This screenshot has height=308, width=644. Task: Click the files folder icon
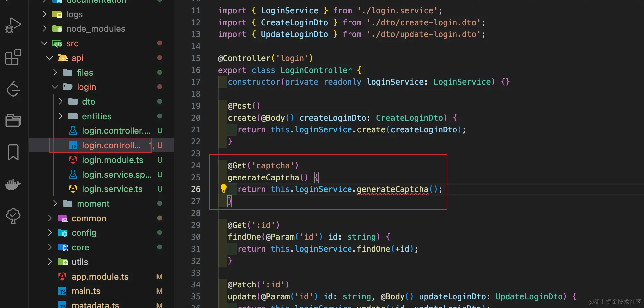pos(68,72)
